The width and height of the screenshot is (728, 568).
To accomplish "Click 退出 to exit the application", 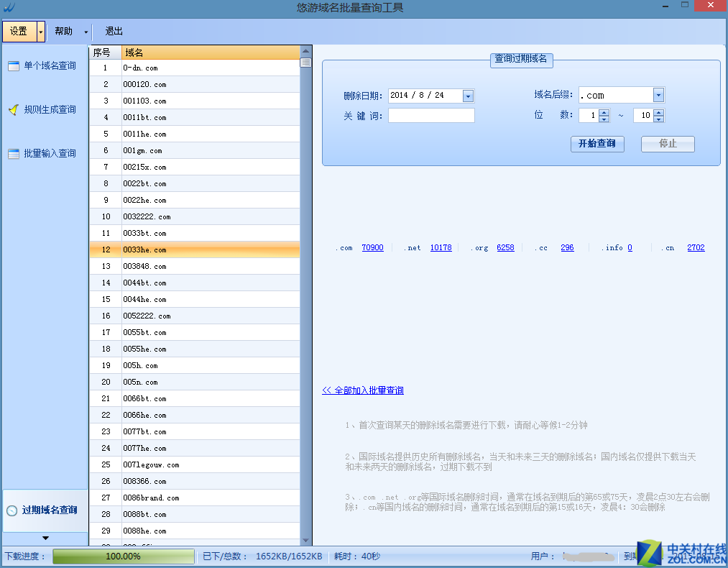I will click(x=114, y=31).
